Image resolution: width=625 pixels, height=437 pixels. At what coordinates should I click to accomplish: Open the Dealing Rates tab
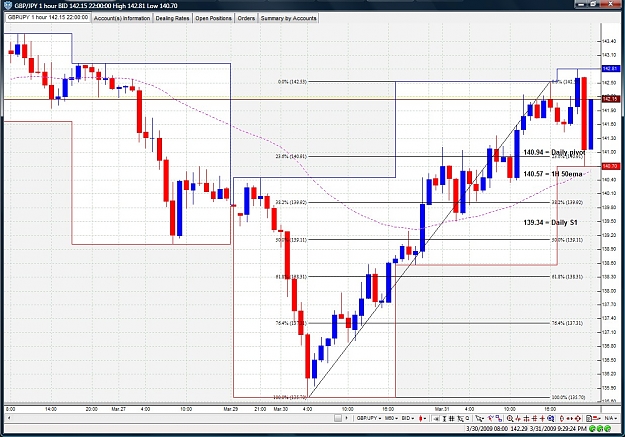(172, 18)
